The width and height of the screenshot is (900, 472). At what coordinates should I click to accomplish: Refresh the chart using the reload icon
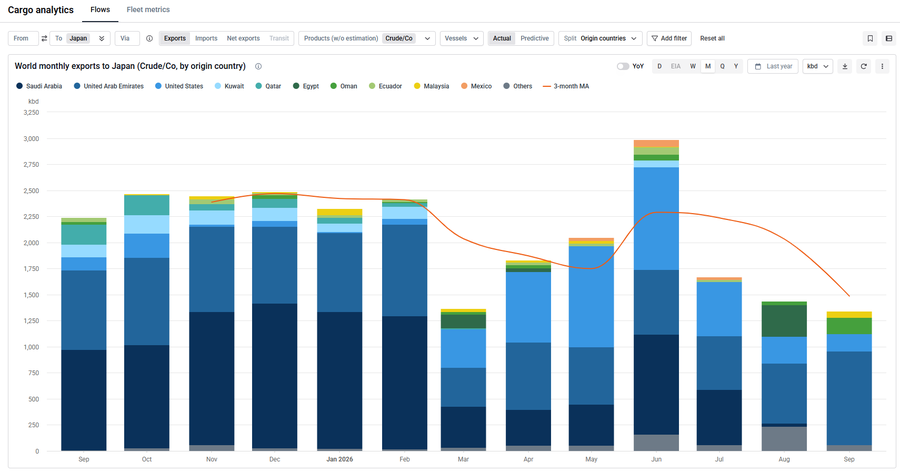pos(863,67)
